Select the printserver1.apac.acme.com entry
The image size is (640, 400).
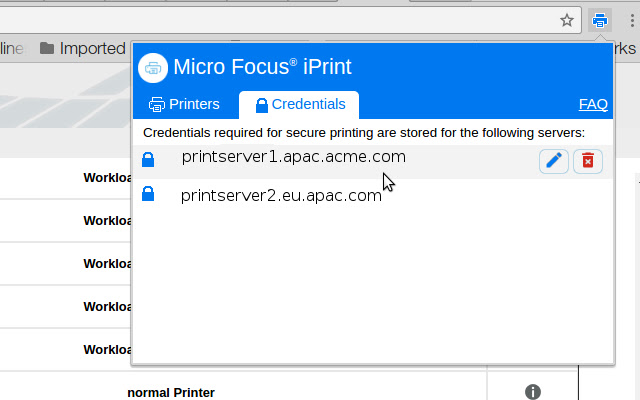point(293,157)
